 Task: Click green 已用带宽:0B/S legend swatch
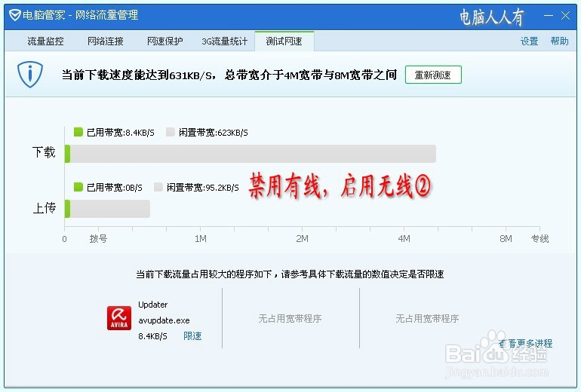coord(78,187)
